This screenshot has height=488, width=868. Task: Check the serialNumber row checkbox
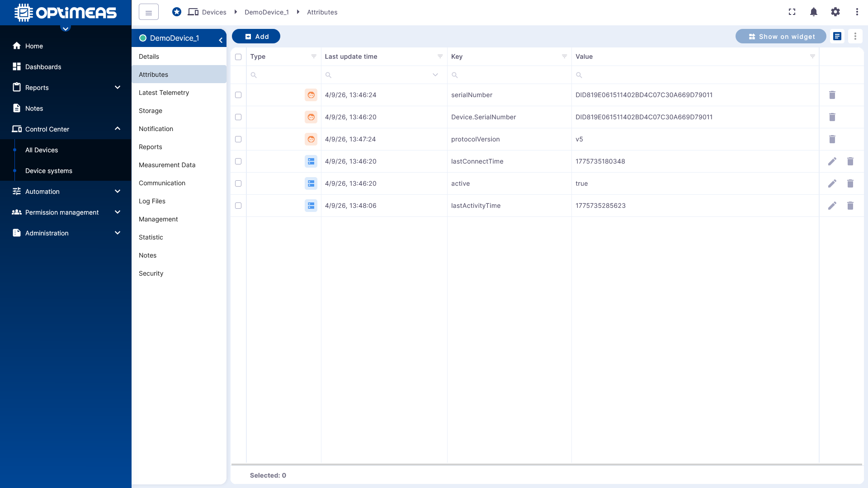coord(238,95)
